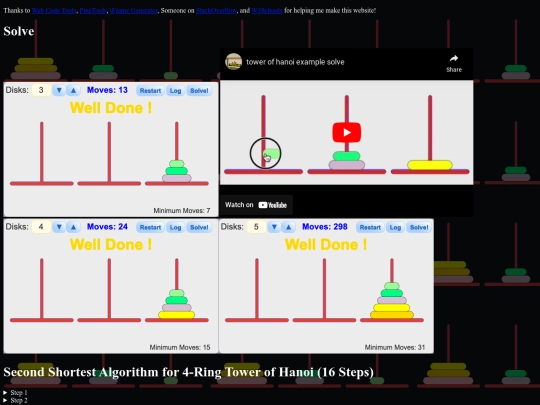This screenshot has height=405, width=540.
Task: Click the Second Shortest Algorithm heading
Action: (x=188, y=372)
